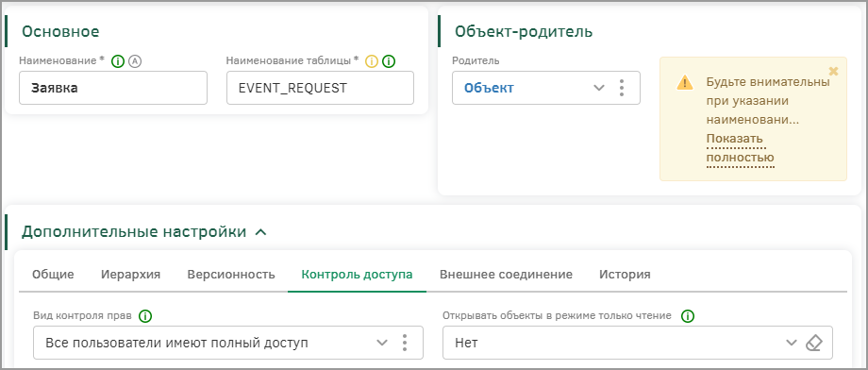Image resolution: width=868 pixels, height=370 pixels.
Task: Click the Наименование input containing Заявка
Action: (x=113, y=88)
